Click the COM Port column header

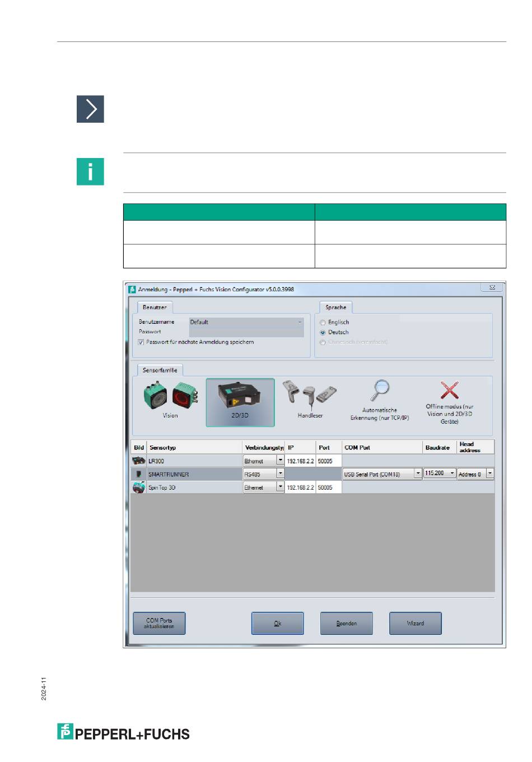(382, 447)
